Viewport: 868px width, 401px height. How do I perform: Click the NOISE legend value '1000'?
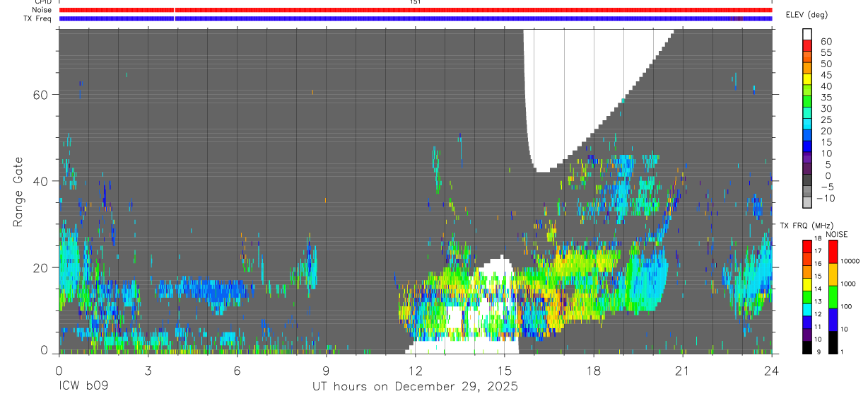pos(849,284)
